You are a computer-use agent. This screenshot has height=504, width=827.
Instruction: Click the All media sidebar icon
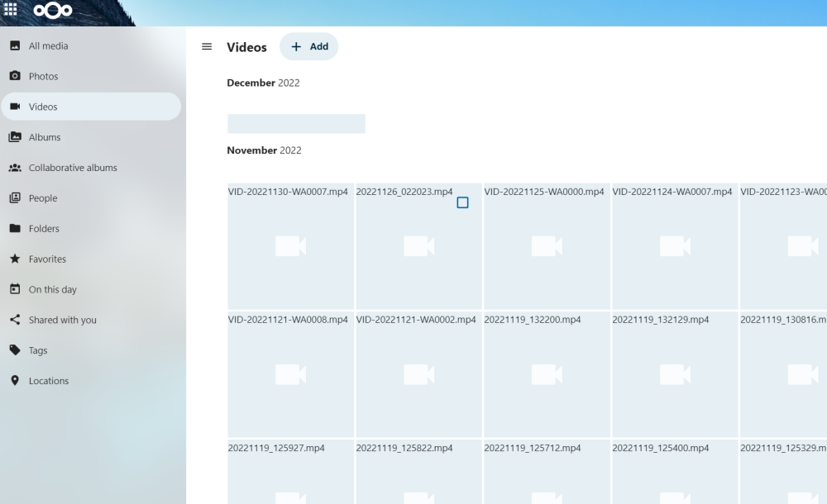point(15,46)
